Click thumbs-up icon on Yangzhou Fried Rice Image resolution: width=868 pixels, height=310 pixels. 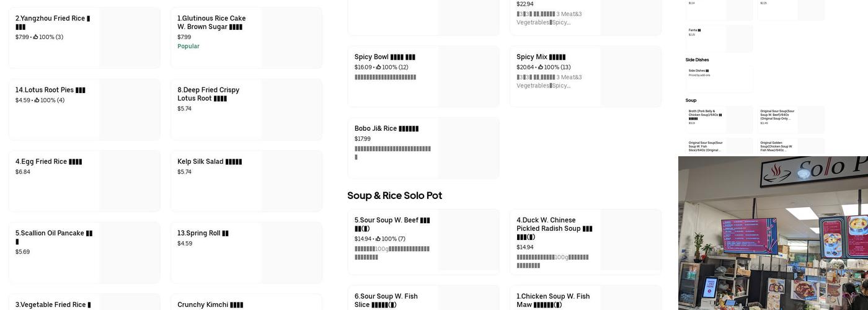[35, 37]
